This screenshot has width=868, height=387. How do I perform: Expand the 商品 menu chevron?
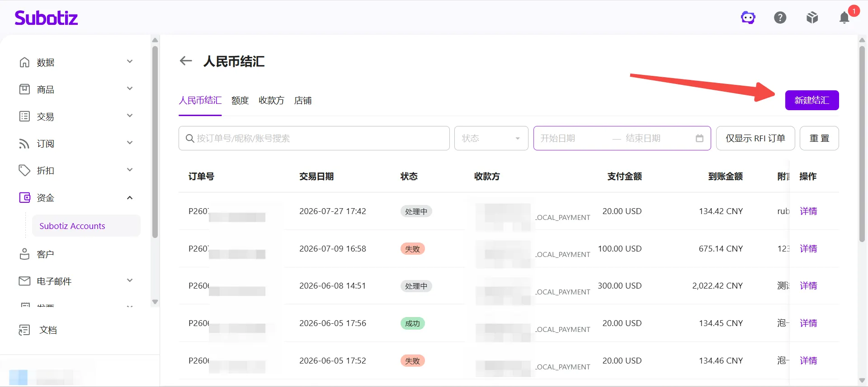[130, 89]
